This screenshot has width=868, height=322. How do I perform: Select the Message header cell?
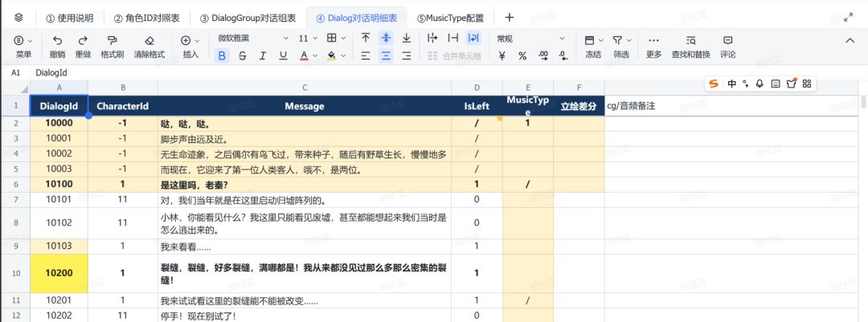pos(305,106)
